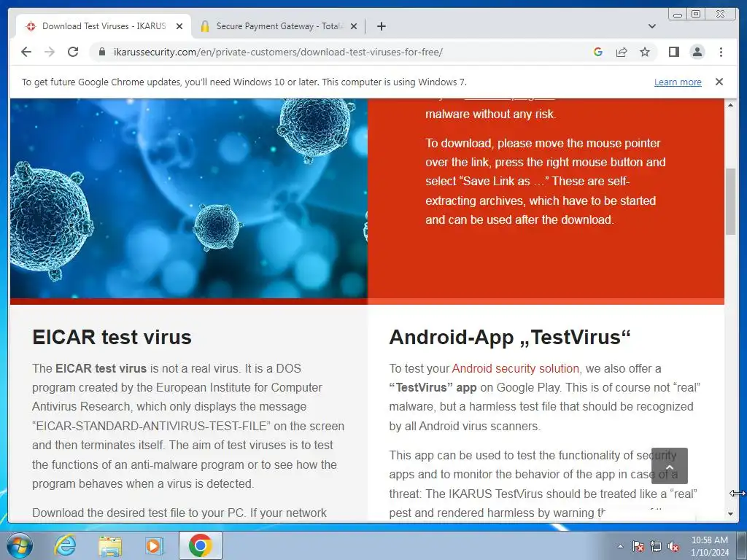Show hidden tray icons arrow
Screen dimensions: 747x560
[620, 546]
